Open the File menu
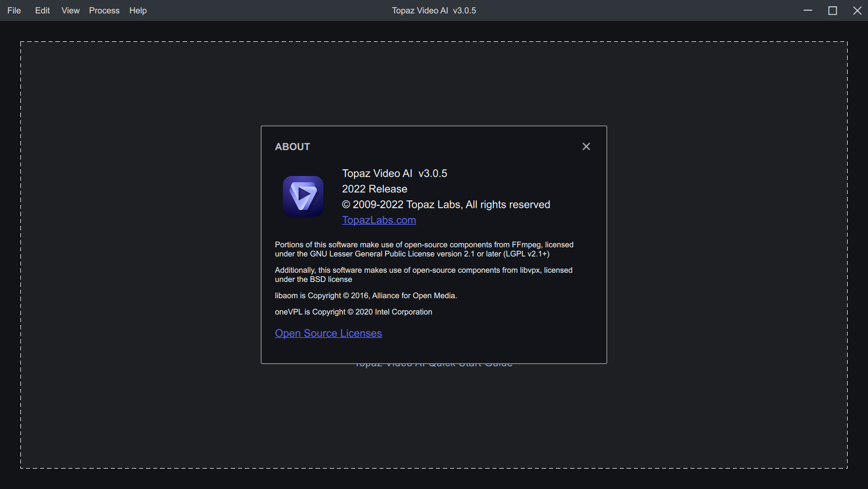 [x=14, y=11]
